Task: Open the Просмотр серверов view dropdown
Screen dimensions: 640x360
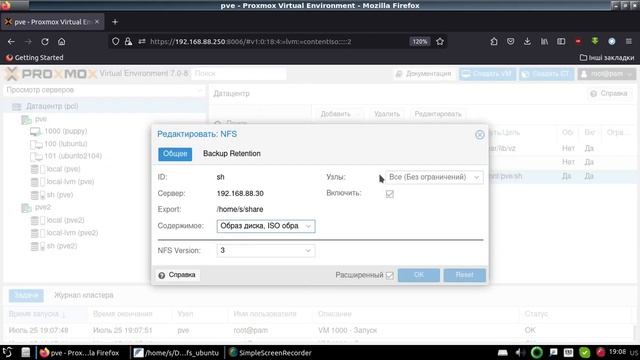Action: point(104,90)
